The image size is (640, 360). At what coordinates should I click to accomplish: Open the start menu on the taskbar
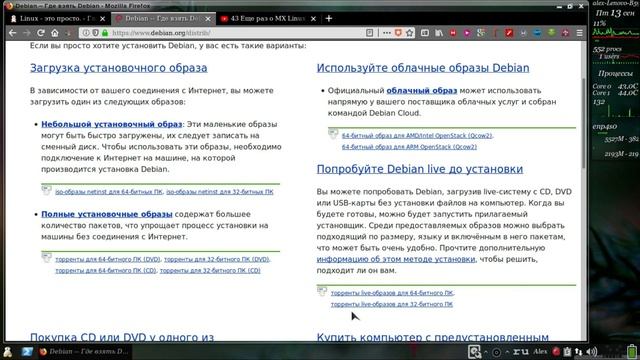pos(7,352)
